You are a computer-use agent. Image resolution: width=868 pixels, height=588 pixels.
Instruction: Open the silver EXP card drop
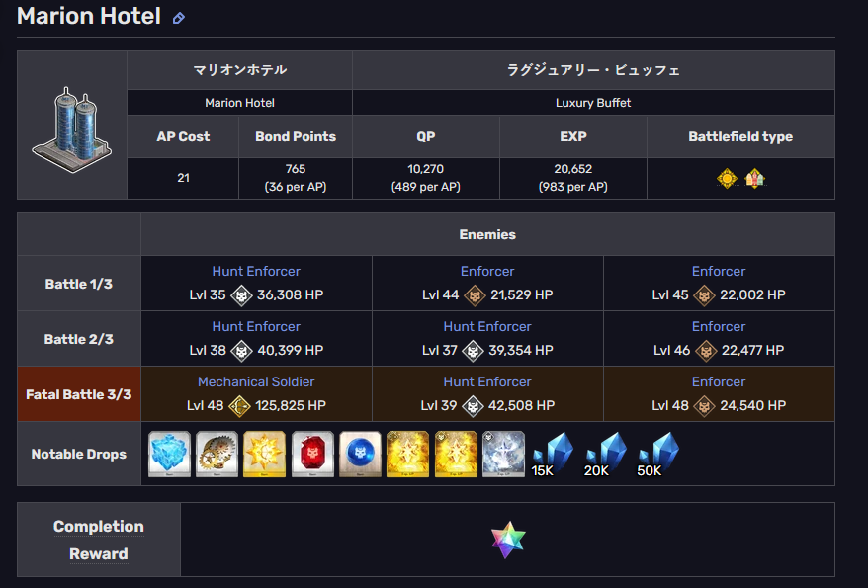[x=504, y=455]
